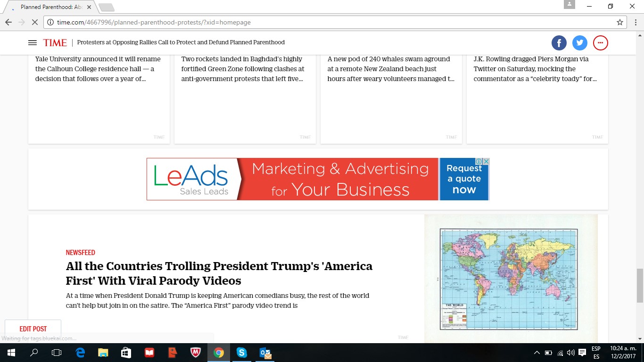644x362 pixels.
Task: Open more sharing options icon
Action: tap(601, 43)
